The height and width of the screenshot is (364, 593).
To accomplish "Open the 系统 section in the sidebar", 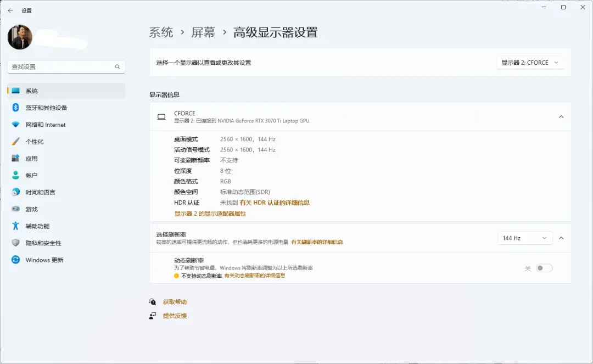I will [33, 91].
